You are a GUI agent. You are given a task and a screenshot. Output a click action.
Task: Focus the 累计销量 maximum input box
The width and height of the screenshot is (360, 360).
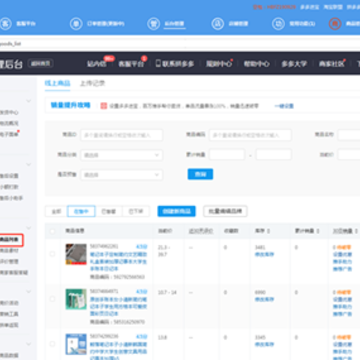[274, 155]
